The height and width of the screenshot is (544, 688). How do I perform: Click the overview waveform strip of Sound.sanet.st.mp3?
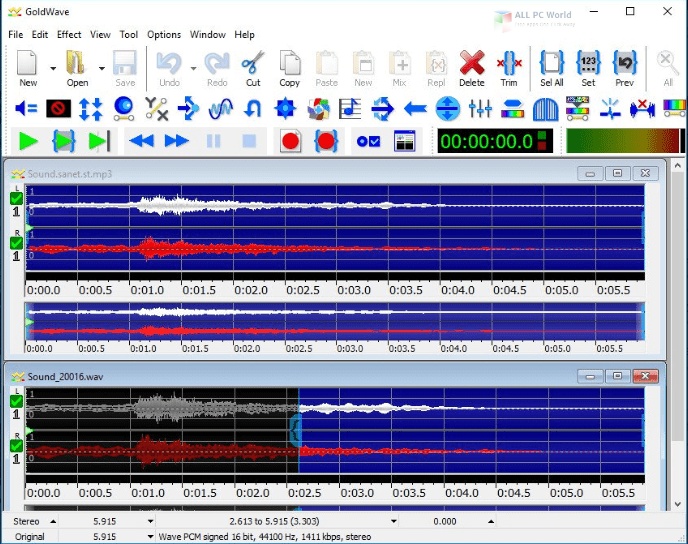click(334, 322)
